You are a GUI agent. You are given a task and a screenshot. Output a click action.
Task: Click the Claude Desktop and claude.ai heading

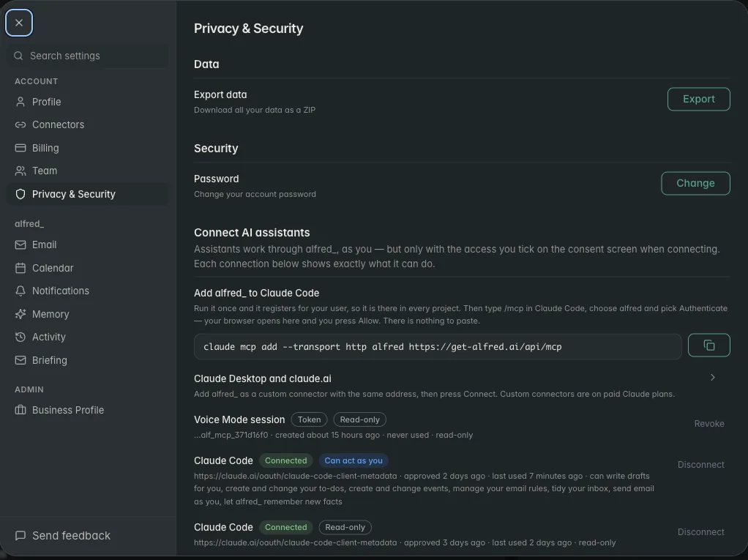tap(262, 378)
